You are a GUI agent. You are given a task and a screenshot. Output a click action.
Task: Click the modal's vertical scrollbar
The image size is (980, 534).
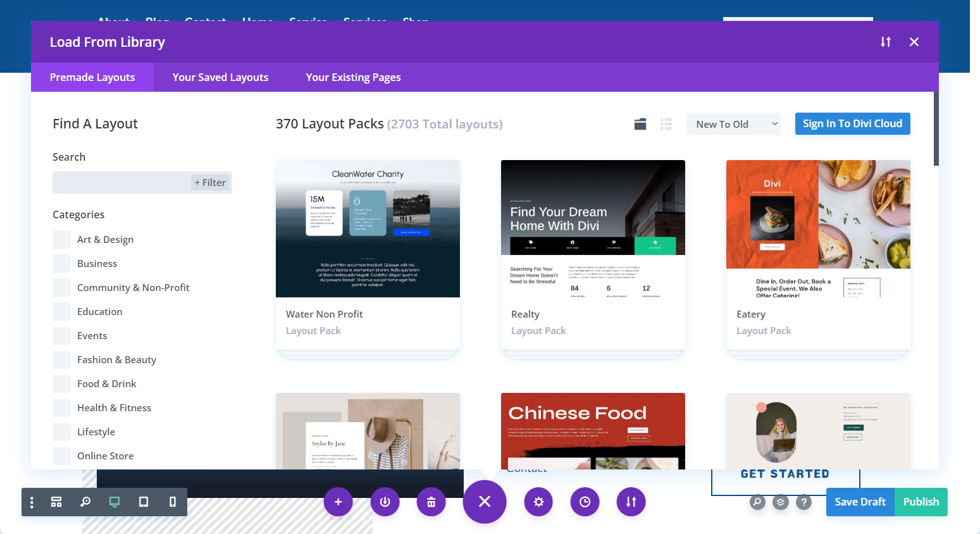(x=936, y=129)
